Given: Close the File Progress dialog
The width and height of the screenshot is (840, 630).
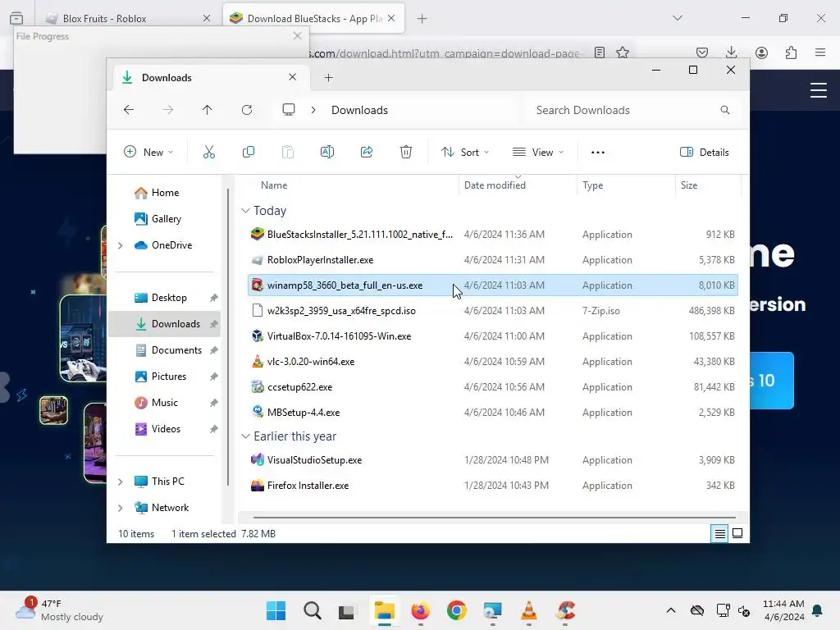Looking at the screenshot, I should (x=297, y=36).
